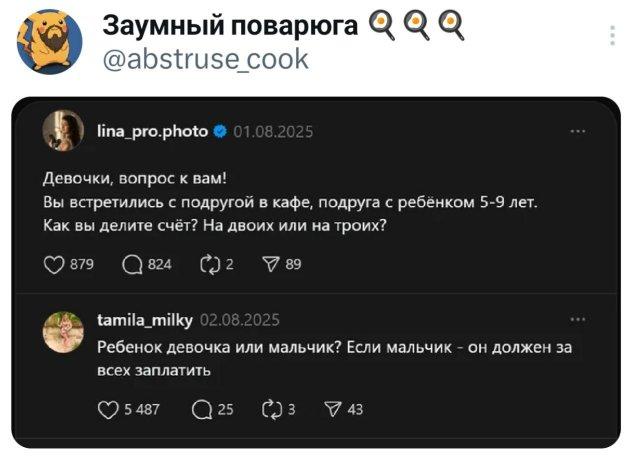Screen dimensions: 640x461
Task: Open the lina_pro.photo username link
Action: [153, 131]
